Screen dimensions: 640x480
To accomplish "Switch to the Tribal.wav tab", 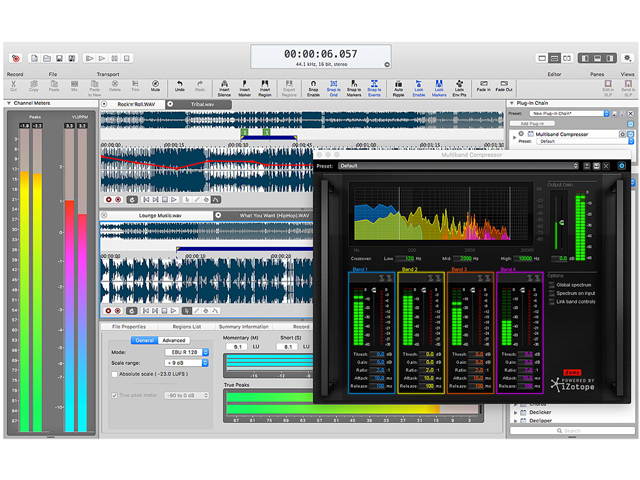I will click(x=202, y=104).
